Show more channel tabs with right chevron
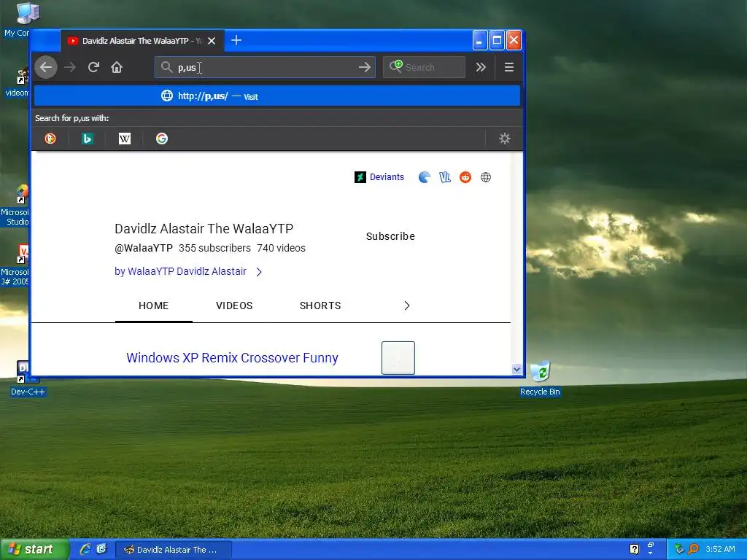 click(406, 306)
